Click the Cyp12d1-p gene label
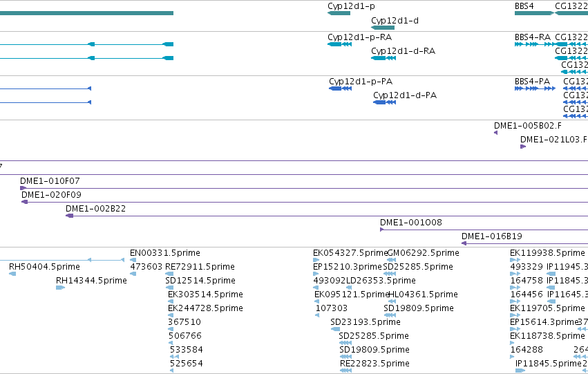The image size is (588, 374). (351, 6)
